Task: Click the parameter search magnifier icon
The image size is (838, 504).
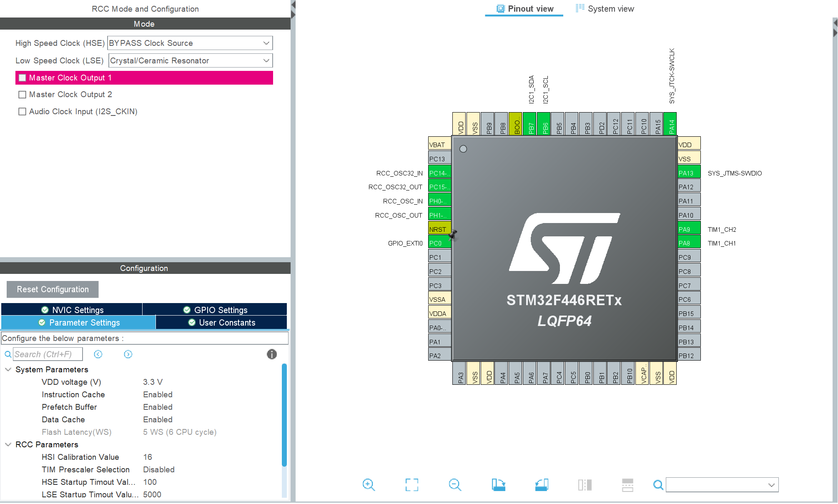Action: 8,354
